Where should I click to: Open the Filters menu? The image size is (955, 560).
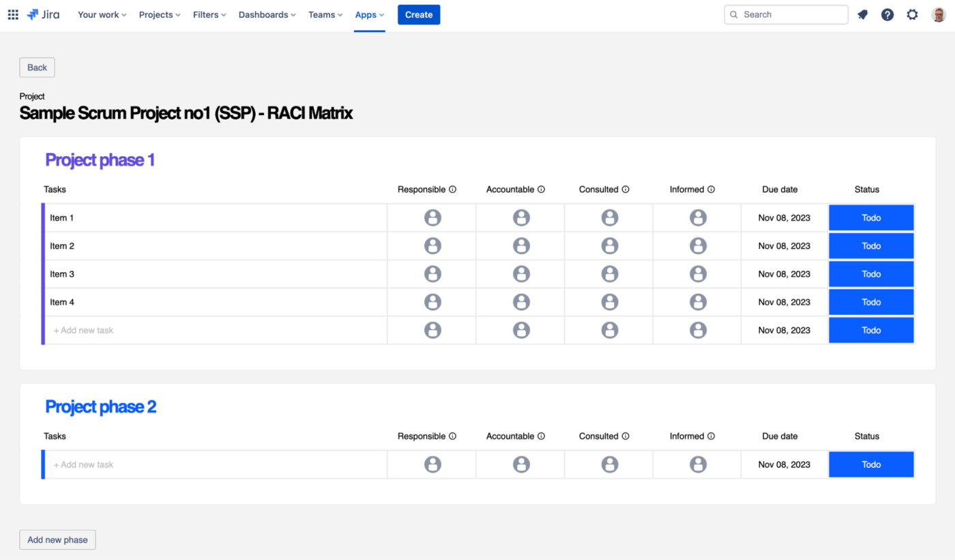coord(209,14)
